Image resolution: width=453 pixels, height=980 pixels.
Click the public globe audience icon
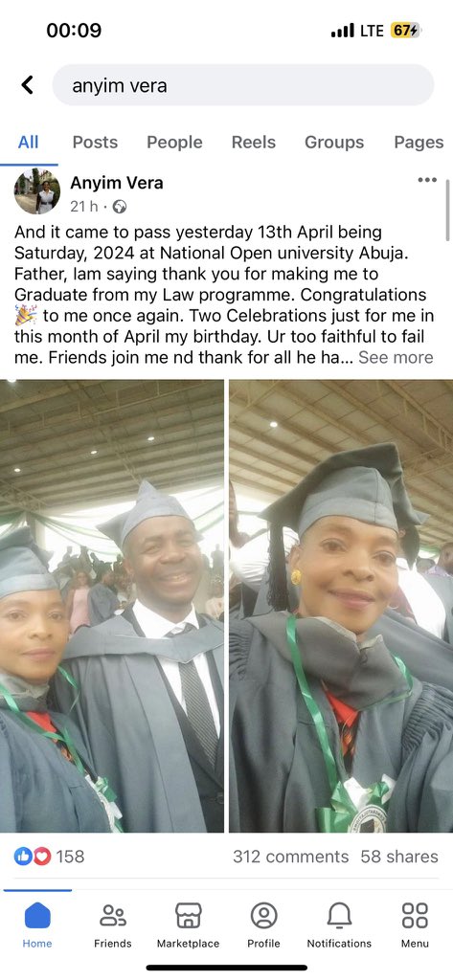pyautogui.click(x=120, y=207)
